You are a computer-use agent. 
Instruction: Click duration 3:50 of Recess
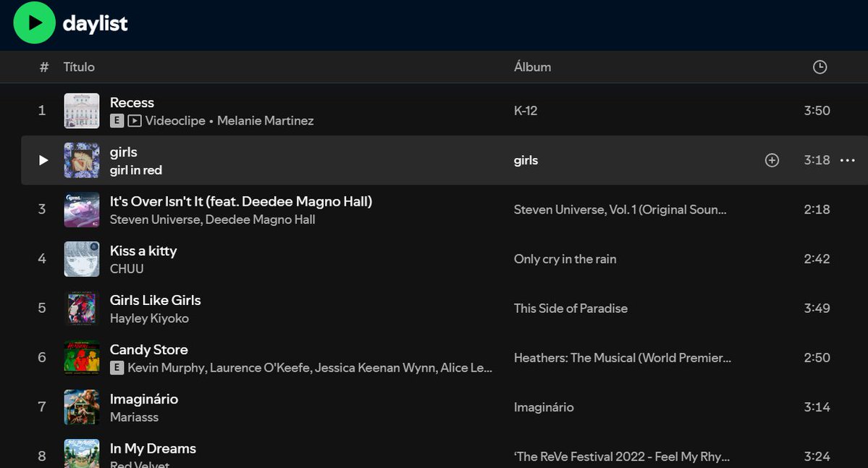point(817,111)
